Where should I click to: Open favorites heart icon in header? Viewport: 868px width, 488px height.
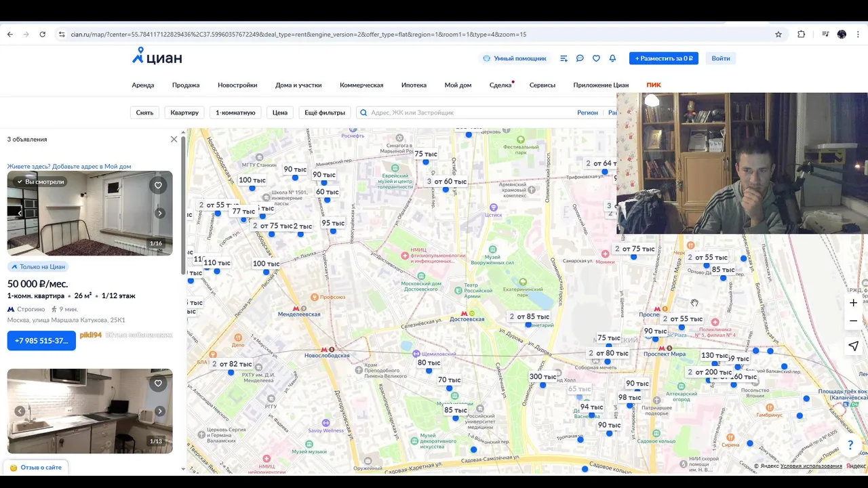[x=596, y=58]
